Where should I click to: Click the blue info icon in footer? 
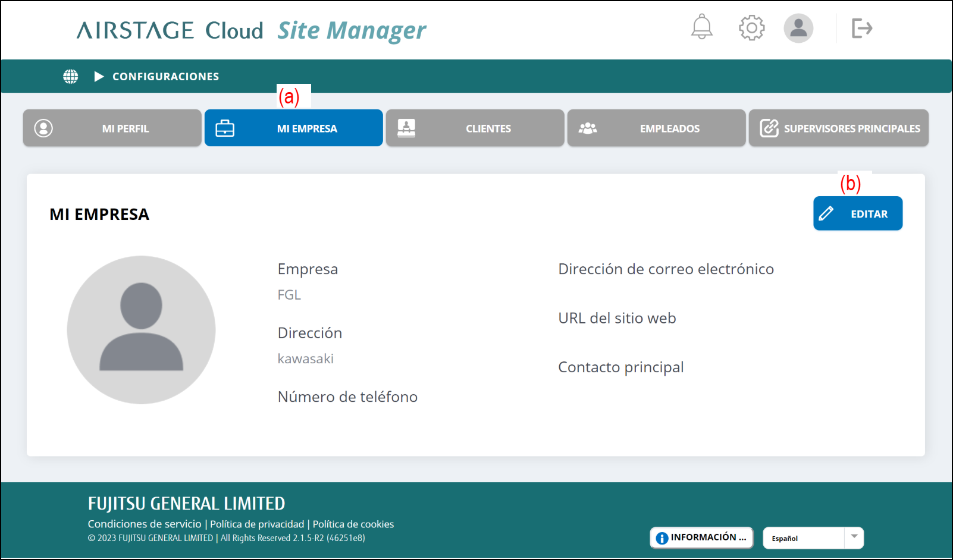(x=662, y=538)
